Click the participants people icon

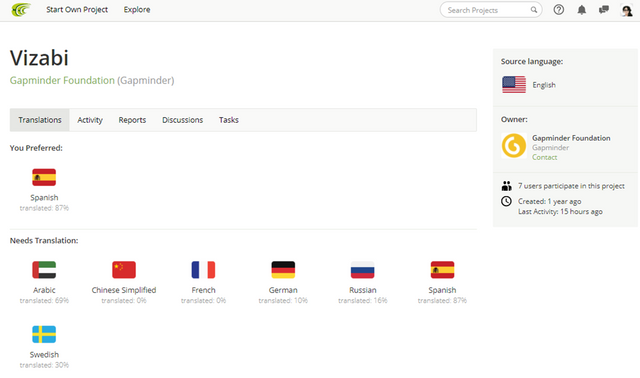coord(507,186)
